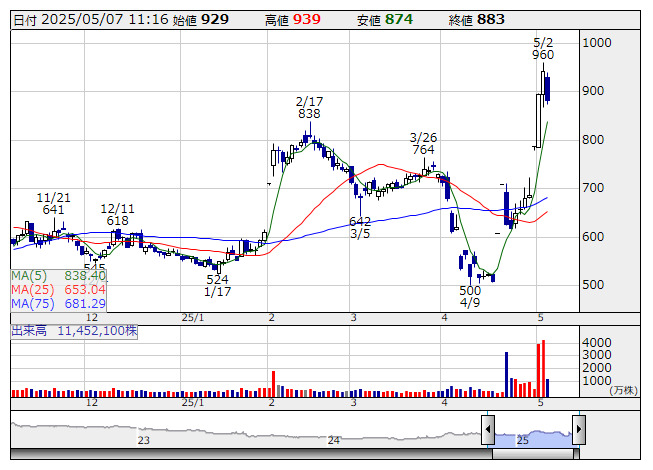Image resolution: width=653 pixels, height=470 pixels.
Task: Click year label 24 in navigator
Action: click(333, 440)
